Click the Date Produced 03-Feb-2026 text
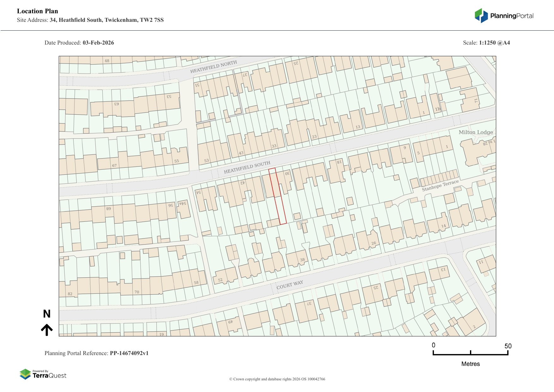Screen dimensions: 554x392 coord(79,43)
